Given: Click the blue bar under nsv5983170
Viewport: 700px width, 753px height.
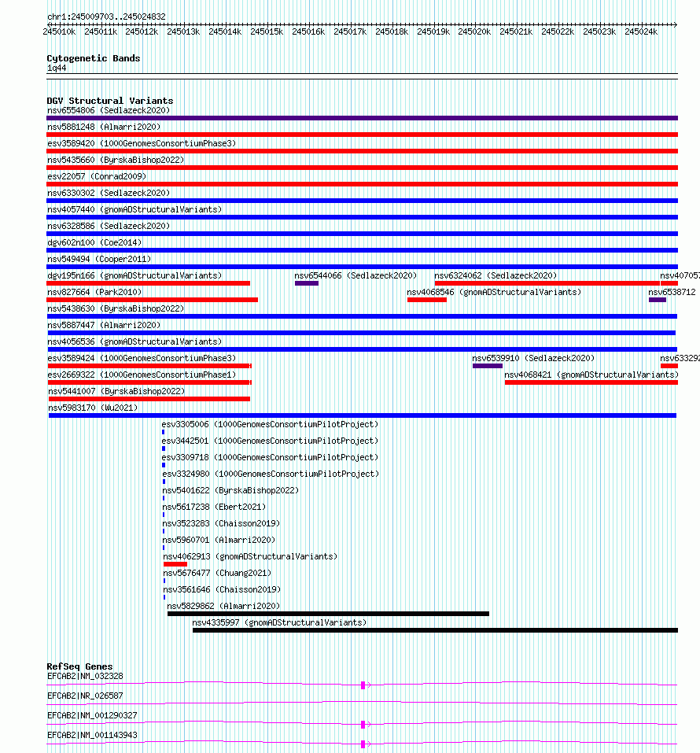Looking at the screenshot, I should (363, 415).
